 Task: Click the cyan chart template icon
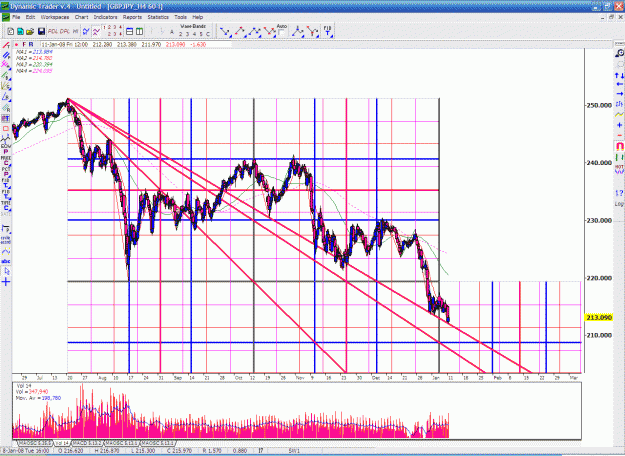[20, 31]
